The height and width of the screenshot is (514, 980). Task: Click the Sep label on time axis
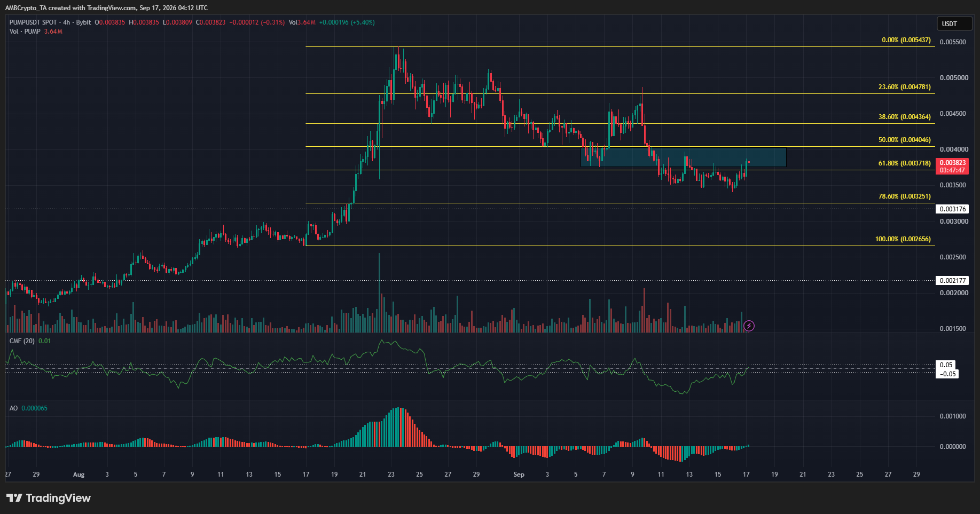[x=519, y=475]
